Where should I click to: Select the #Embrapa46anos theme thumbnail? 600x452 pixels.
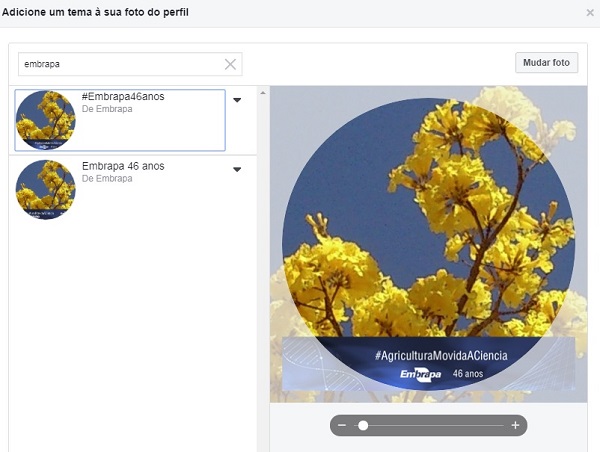pyautogui.click(x=46, y=120)
